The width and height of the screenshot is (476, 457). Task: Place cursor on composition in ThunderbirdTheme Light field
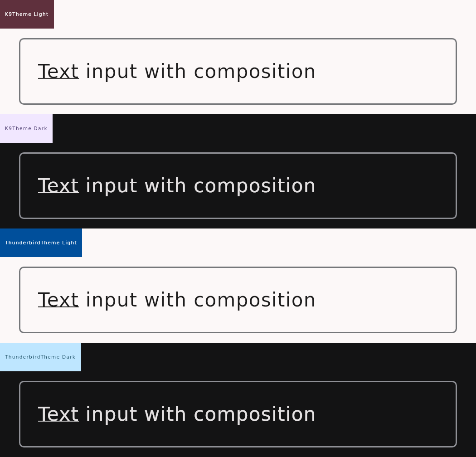tap(255, 301)
